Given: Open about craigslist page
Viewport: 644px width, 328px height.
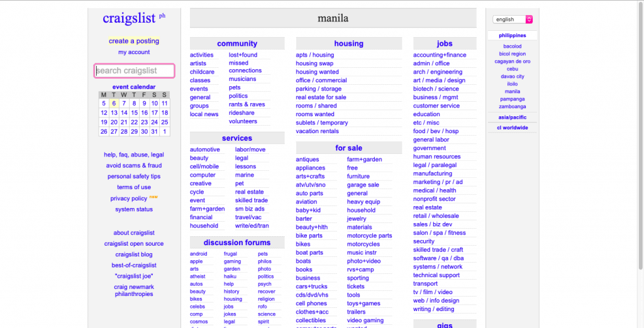Looking at the screenshot, I should click(134, 232).
